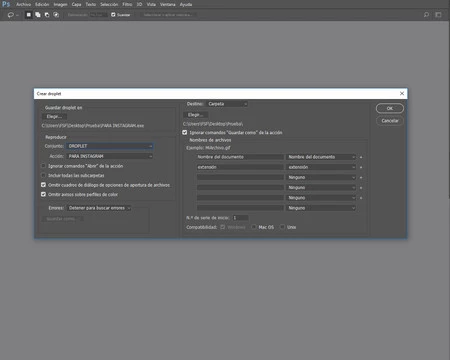Uncheck Omitir avisos sobre perfiles de color

pos(43,194)
